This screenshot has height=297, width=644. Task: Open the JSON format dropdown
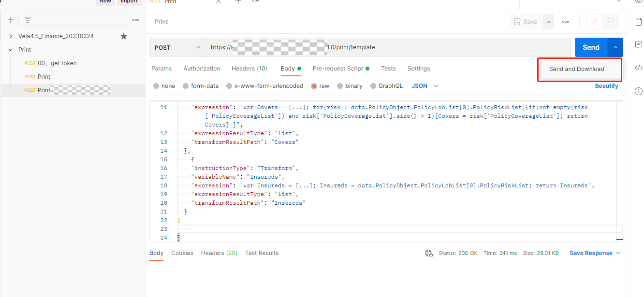point(425,86)
